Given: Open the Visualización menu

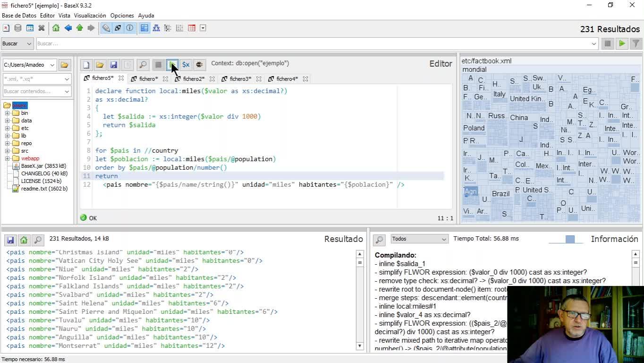Looking at the screenshot, I should coord(90,16).
